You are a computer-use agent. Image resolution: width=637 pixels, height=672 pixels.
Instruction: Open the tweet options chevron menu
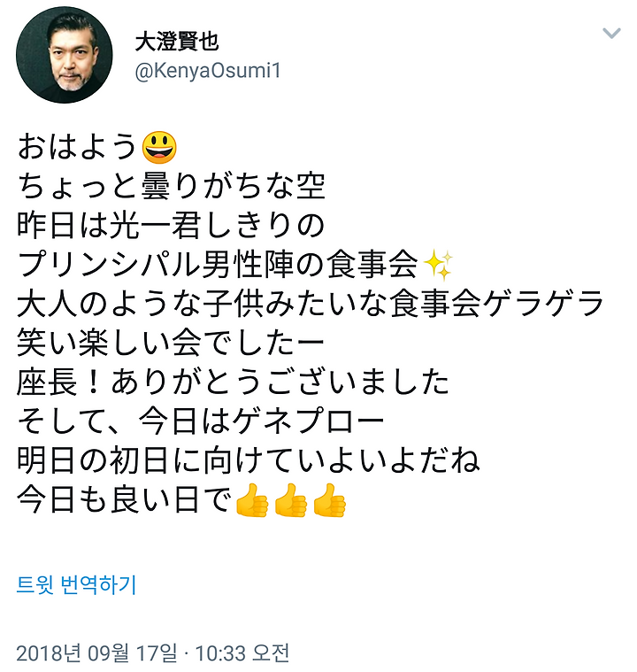[611, 33]
